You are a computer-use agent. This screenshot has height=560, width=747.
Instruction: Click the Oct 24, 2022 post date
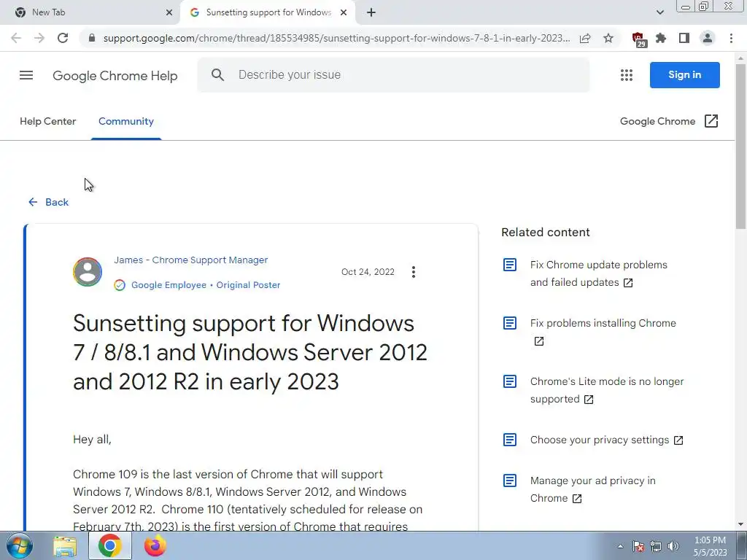[368, 272]
